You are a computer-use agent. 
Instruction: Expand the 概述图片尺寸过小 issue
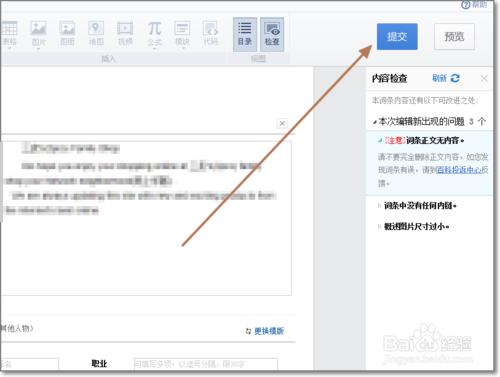tap(380, 227)
